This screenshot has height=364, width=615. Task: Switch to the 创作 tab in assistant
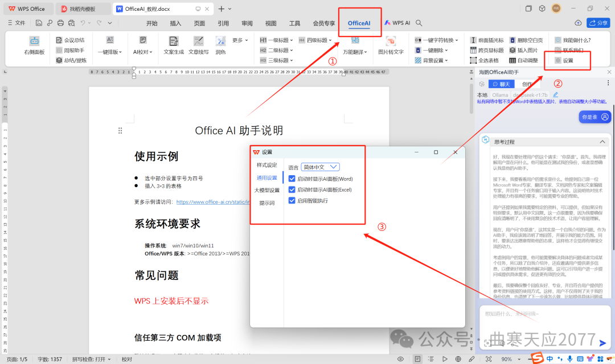coord(527,84)
